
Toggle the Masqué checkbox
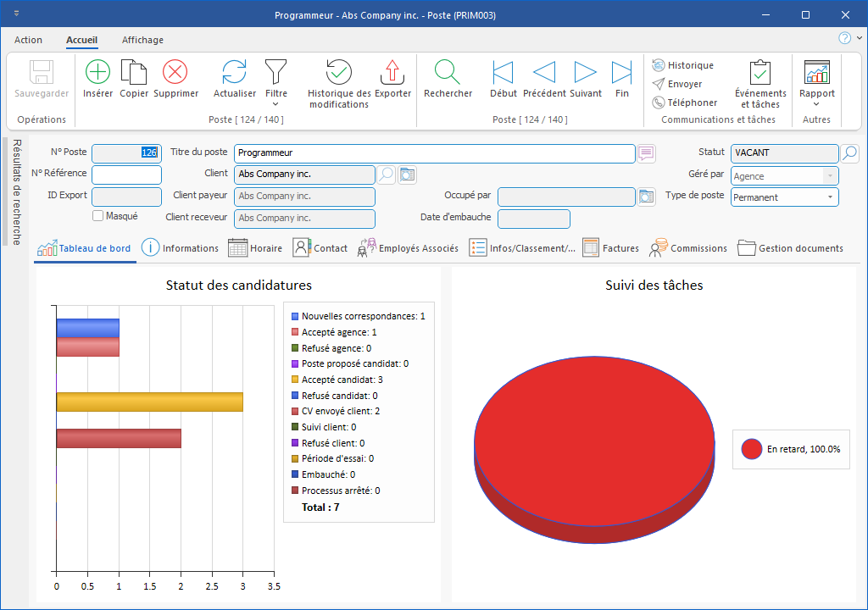click(x=98, y=216)
